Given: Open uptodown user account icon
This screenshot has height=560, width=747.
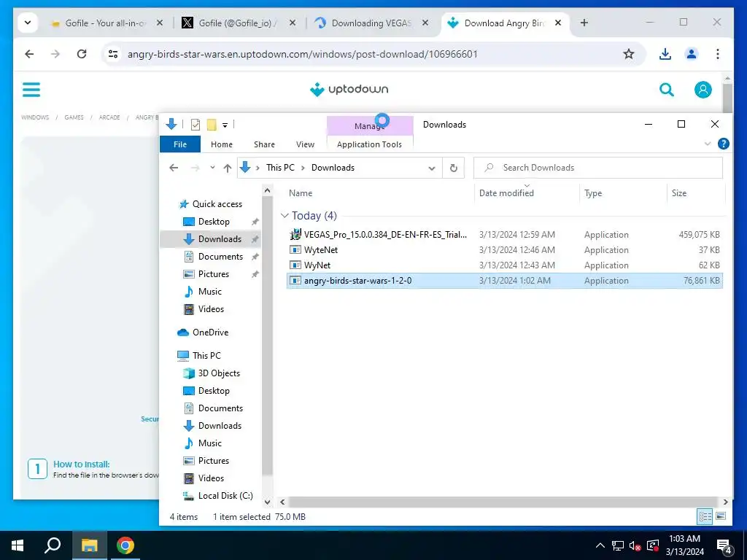Looking at the screenshot, I should pyautogui.click(x=703, y=89).
